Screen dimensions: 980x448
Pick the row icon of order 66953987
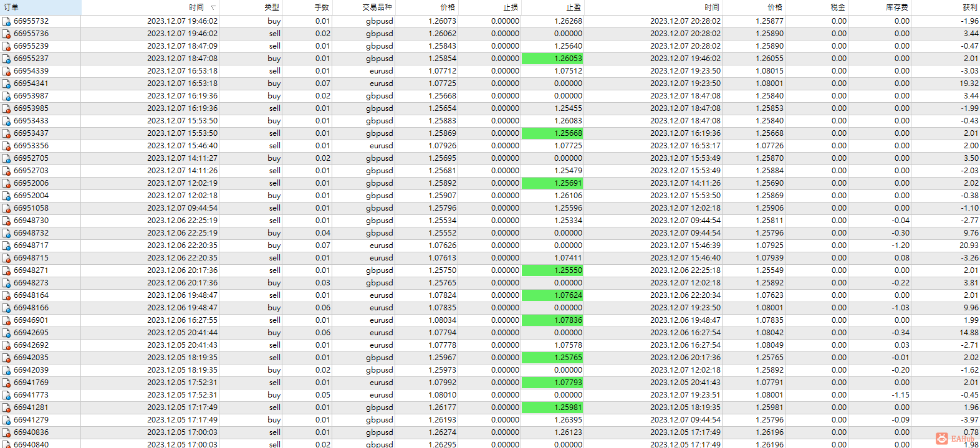point(6,96)
